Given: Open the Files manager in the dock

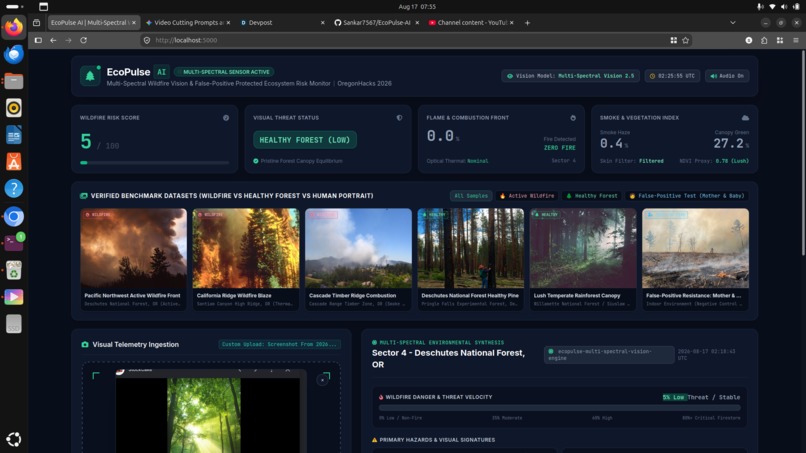Looking at the screenshot, I should [14, 81].
